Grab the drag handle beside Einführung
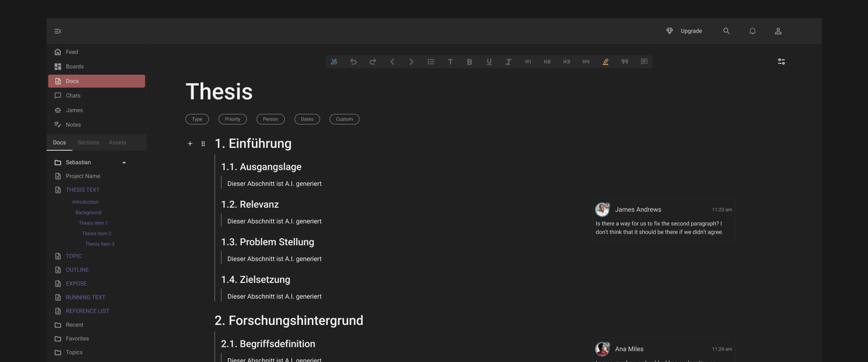868x362 pixels. tap(203, 144)
